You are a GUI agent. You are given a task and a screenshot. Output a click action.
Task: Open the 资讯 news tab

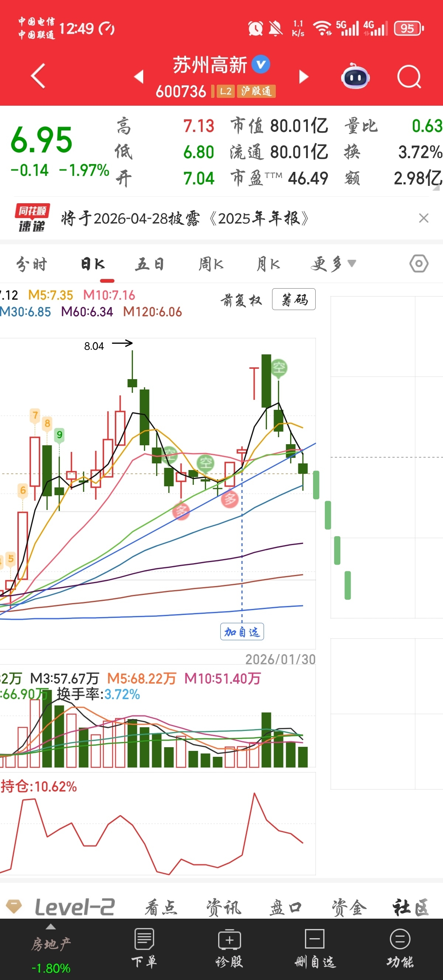pos(224,907)
